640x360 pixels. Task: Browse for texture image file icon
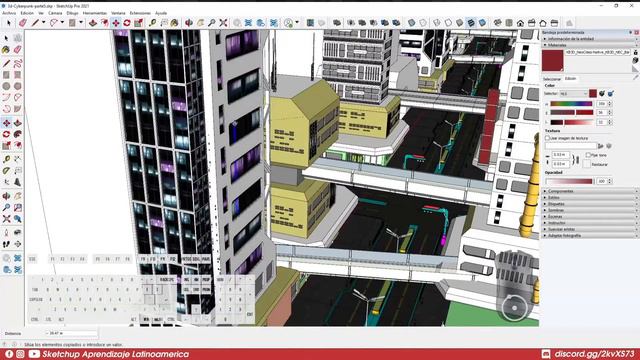click(600, 146)
